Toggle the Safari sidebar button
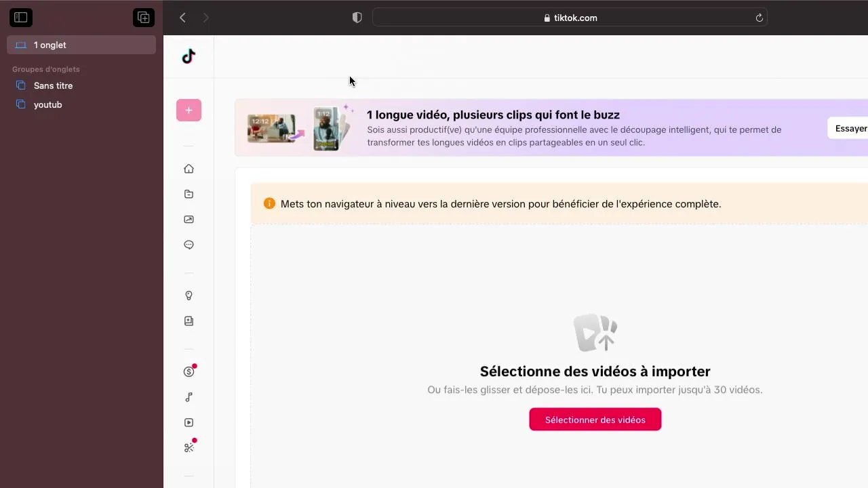 21,18
